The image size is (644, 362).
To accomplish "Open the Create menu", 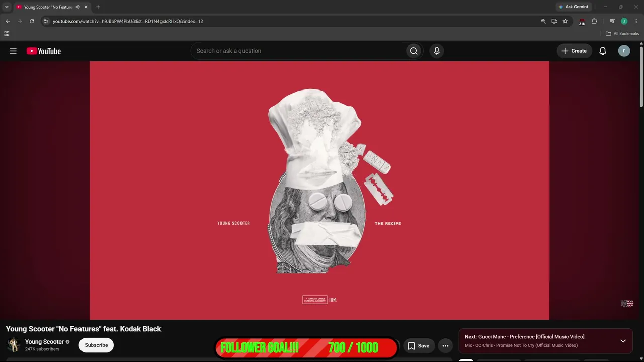I will [x=574, y=51].
